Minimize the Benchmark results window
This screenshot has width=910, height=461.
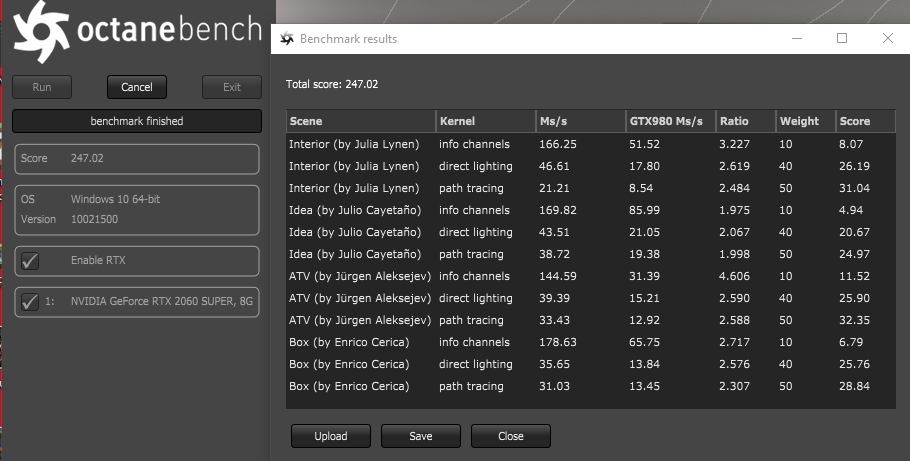click(x=796, y=38)
